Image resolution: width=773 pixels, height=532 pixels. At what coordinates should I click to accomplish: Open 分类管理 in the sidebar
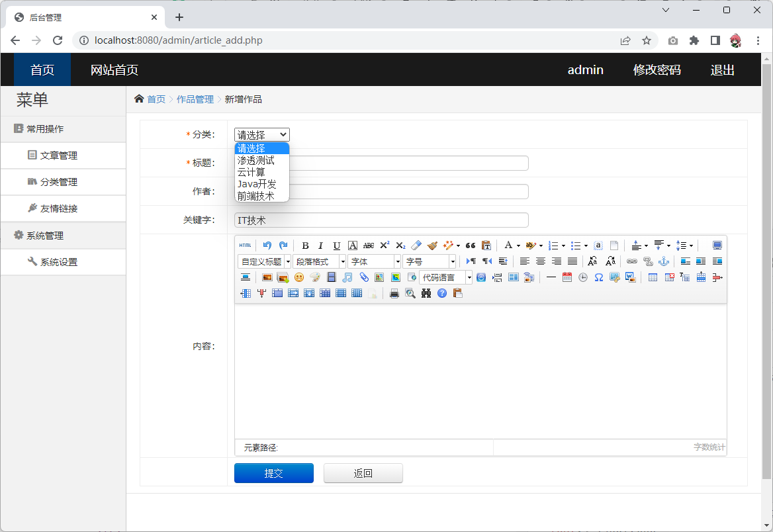pyautogui.click(x=58, y=182)
